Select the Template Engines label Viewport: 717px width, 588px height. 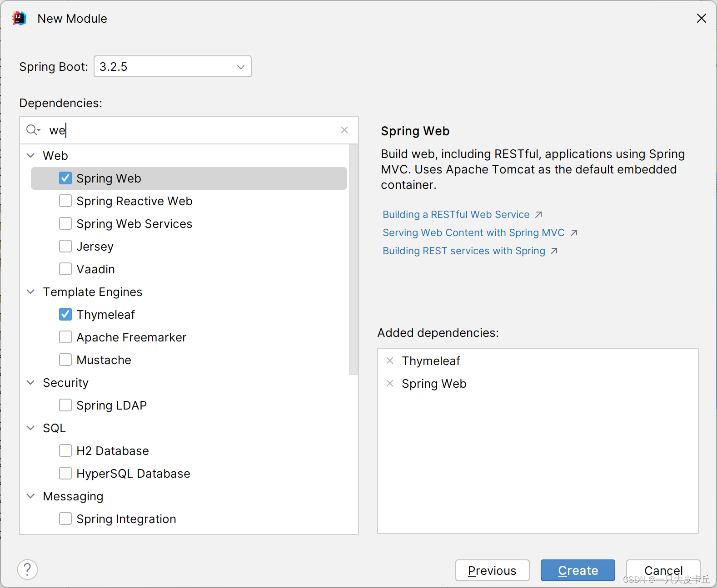point(93,292)
